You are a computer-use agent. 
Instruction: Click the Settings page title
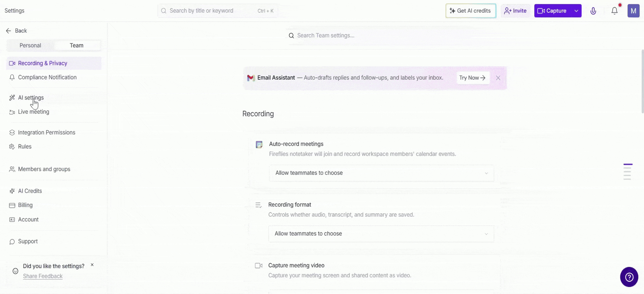[x=14, y=11]
